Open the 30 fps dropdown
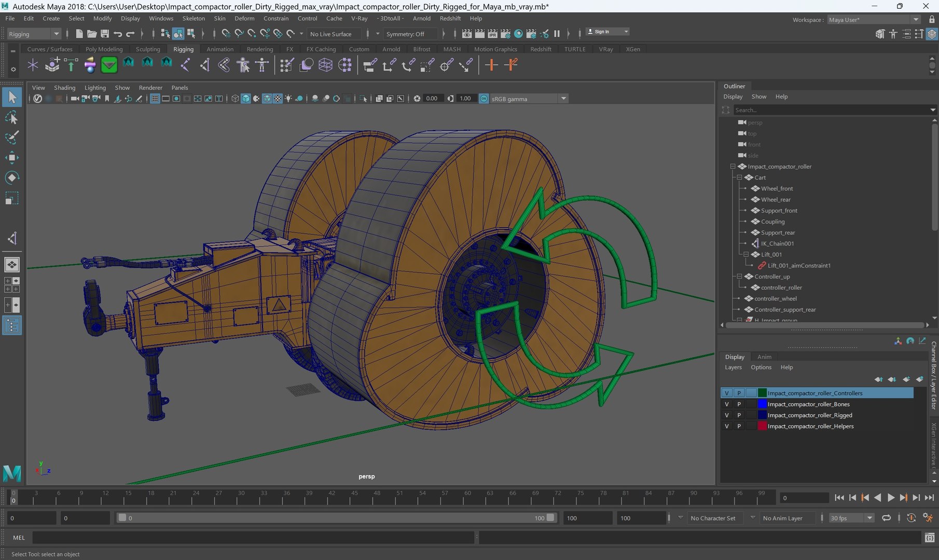This screenshot has width=939, height=560. click(x=851, y=517)
